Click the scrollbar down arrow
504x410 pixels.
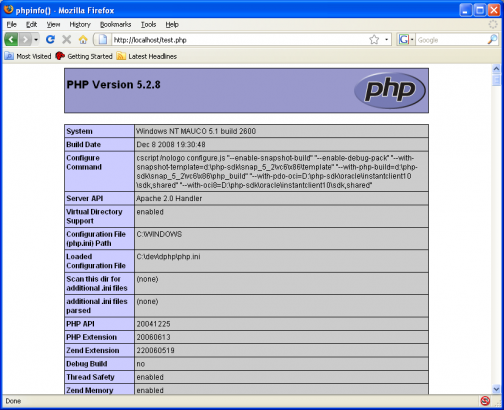tap(496, 389)
